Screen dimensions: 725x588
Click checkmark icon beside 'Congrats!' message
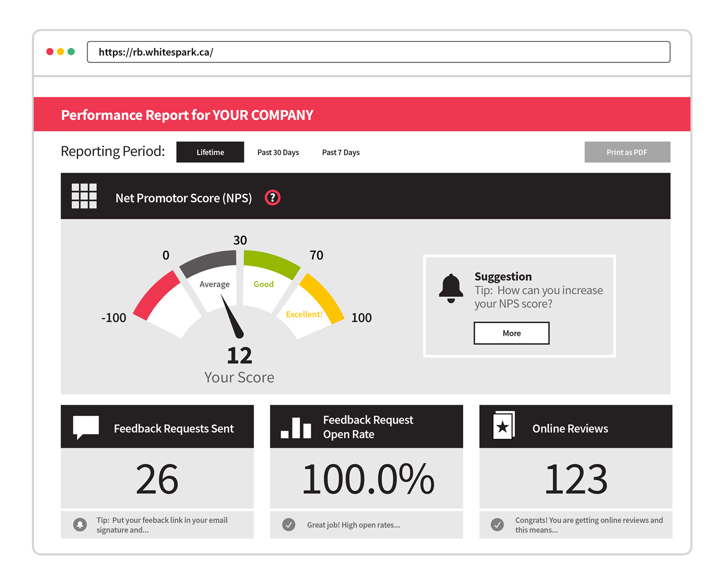tap(497, 524)
